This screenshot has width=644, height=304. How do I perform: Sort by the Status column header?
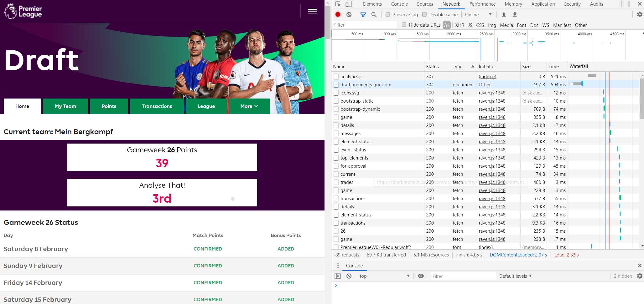[438, 66]
